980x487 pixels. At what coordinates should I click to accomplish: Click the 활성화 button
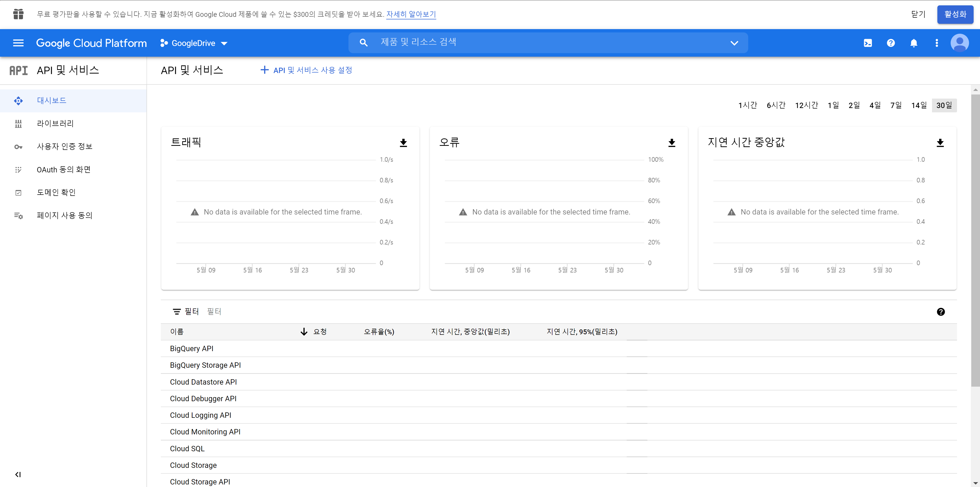[x=955, y=15]
